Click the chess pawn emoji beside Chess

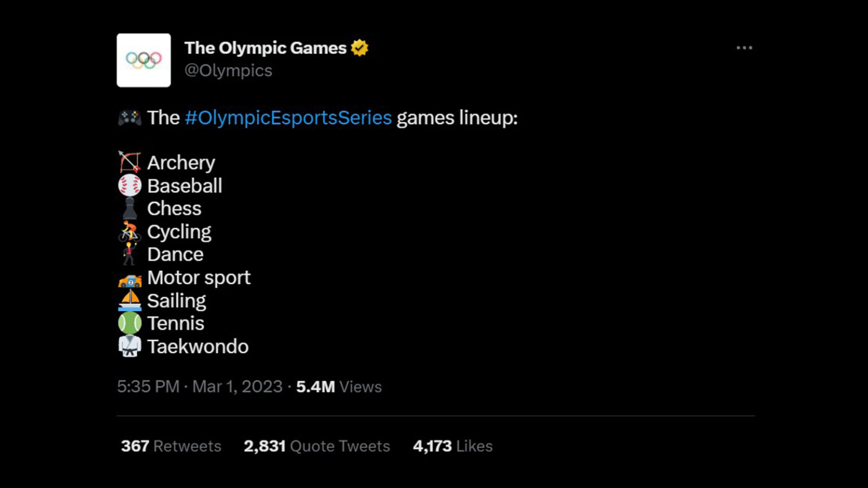coord(129,208)
